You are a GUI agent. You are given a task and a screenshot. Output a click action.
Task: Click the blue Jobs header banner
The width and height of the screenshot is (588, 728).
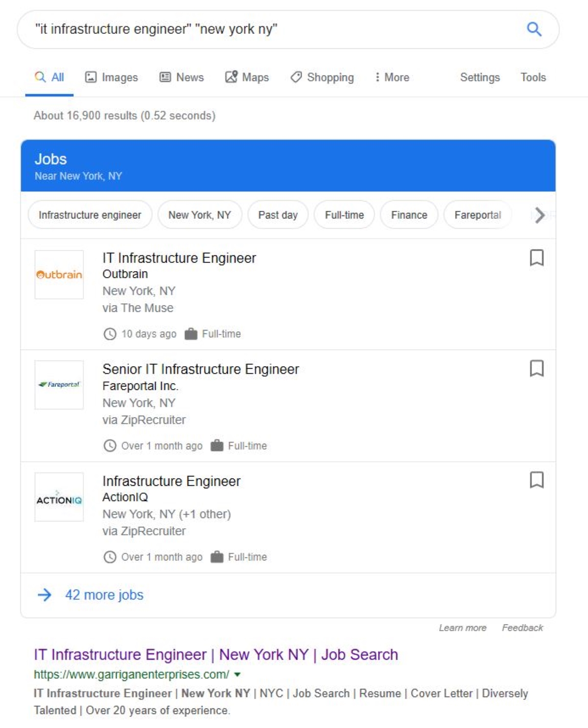coord(288,165)
